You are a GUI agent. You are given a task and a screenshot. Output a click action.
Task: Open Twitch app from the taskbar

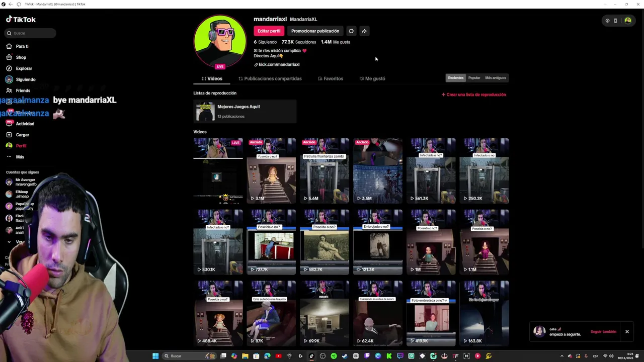pyautogui.click(x=367, y=356)
